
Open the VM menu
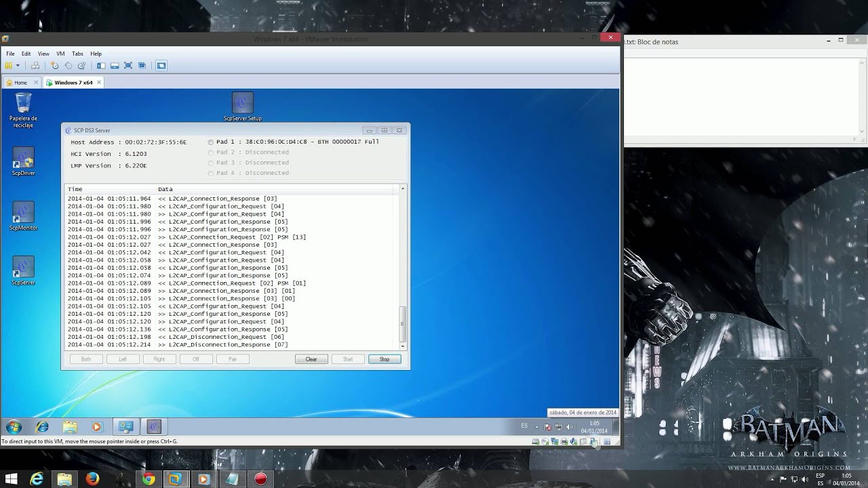(x=60, y=54)
